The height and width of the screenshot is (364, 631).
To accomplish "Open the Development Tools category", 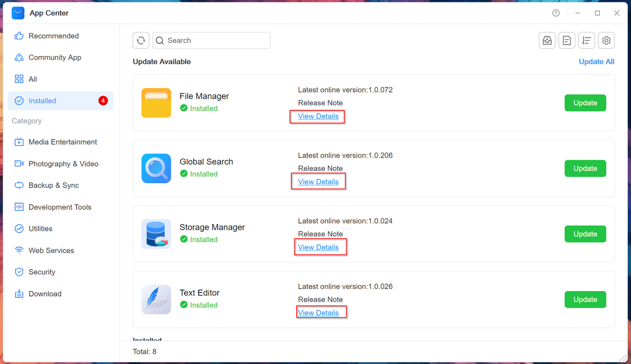I will 60,207.
